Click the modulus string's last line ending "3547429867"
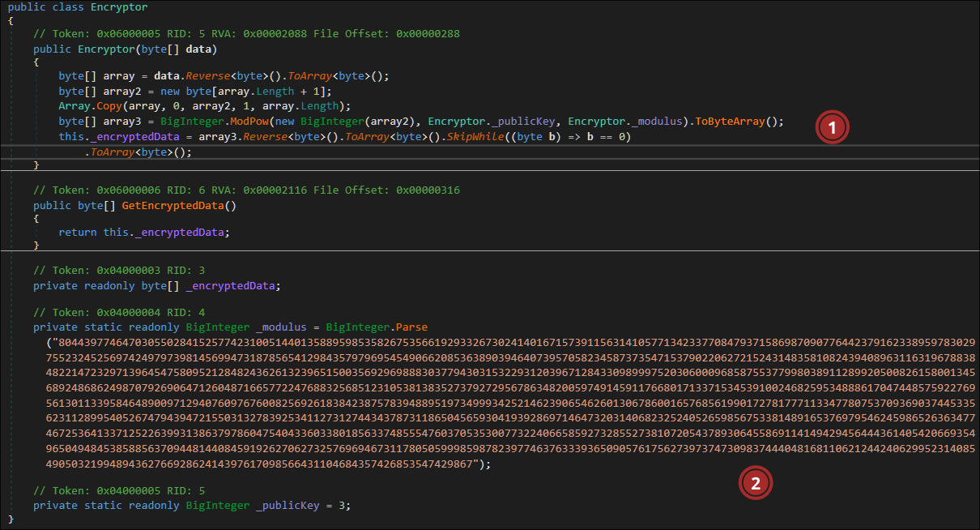Screen dimensions: 980x530 tap(270, 464)
